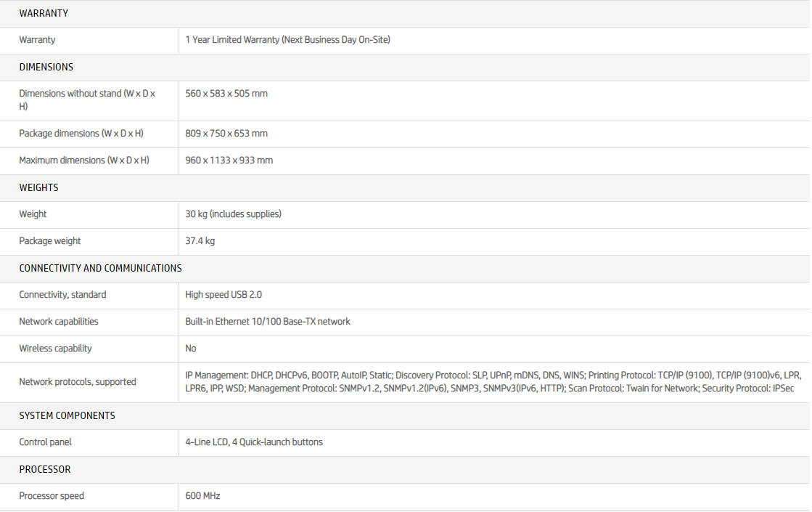Click the DIMENSIONS section header
This screenshot has height=512, width=812.
point(46,67)
